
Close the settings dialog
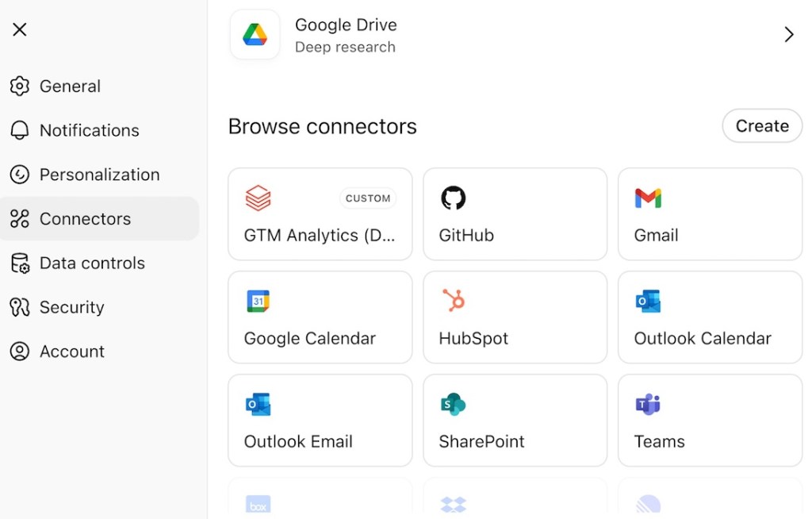[19, 29]
